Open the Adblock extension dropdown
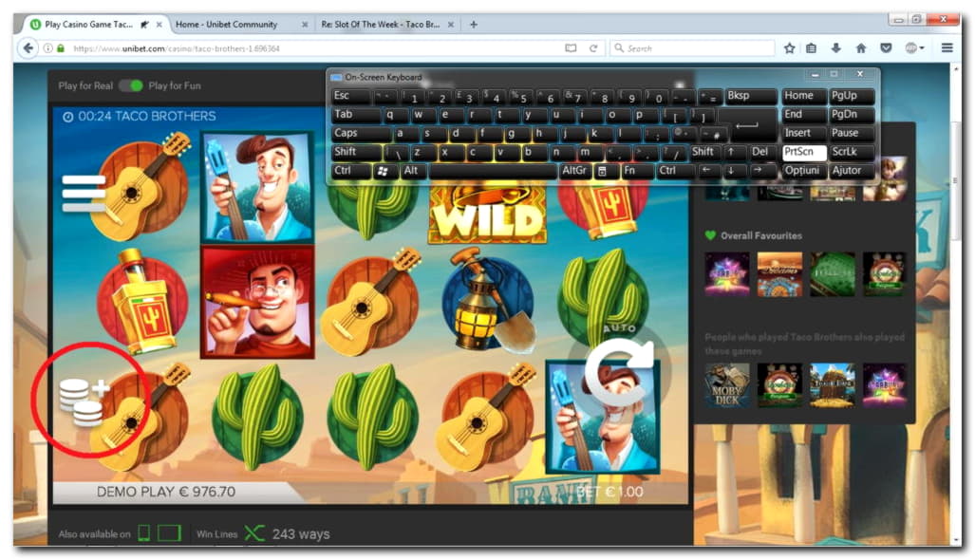Screen dimensions: 975x560 (x=914, y=47)
